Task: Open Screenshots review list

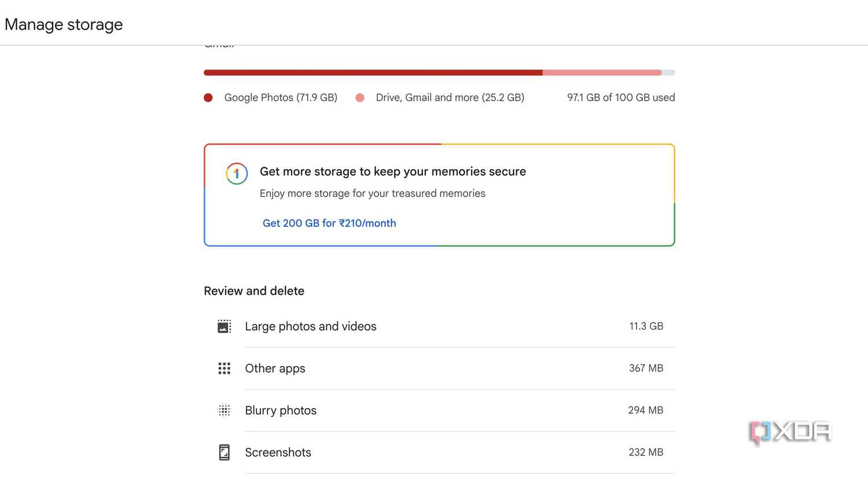Action: click(x=440, y=452)
